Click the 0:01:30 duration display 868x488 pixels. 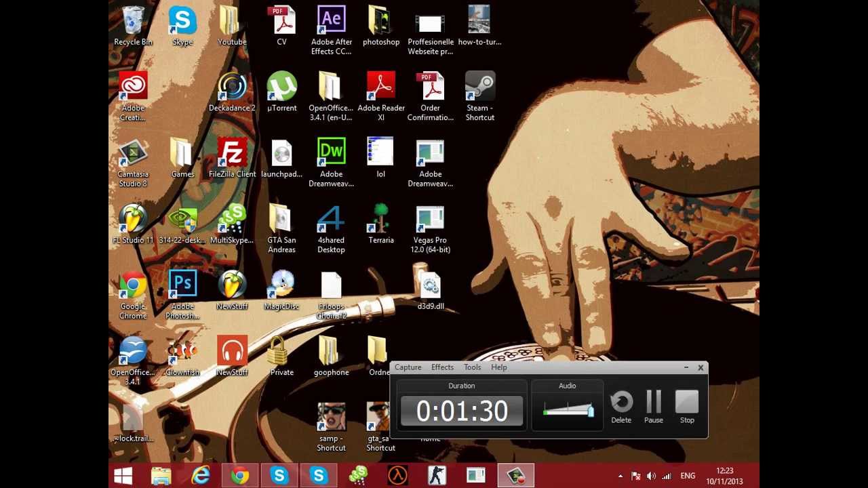[x=462, y=411]
